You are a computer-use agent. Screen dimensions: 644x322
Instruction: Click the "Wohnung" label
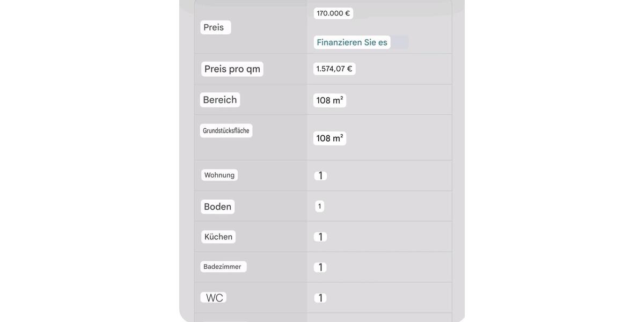pyautogui.click(x=219, y=175)
